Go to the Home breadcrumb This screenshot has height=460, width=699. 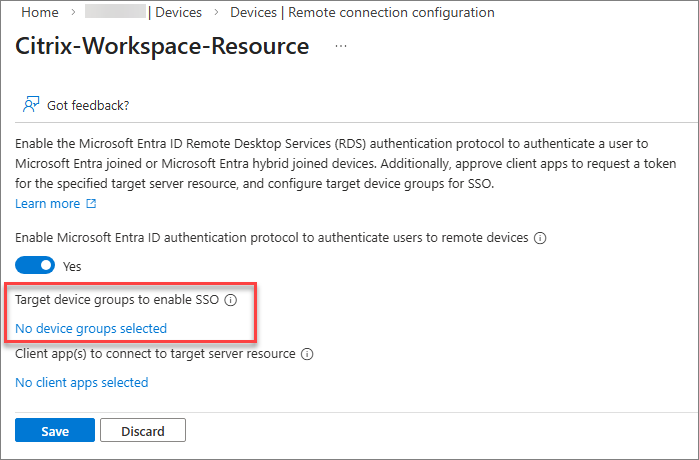pos(39,13)
